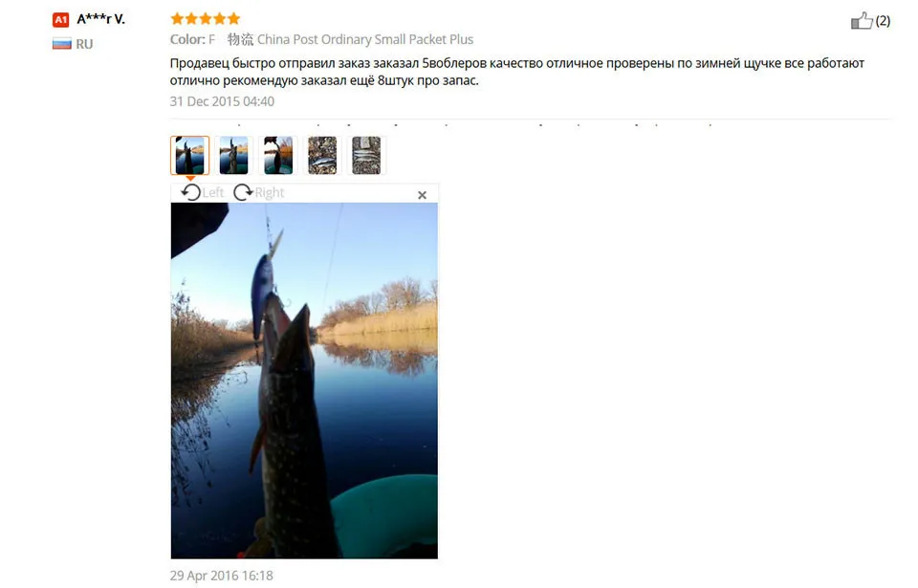
Task: Click the five-star rating icons
Action: 206,19
